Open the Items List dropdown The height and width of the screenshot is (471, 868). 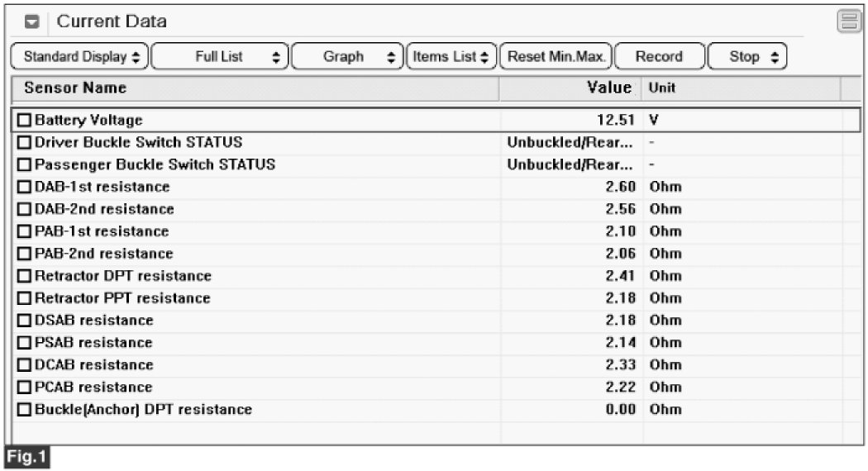[451, 57]
